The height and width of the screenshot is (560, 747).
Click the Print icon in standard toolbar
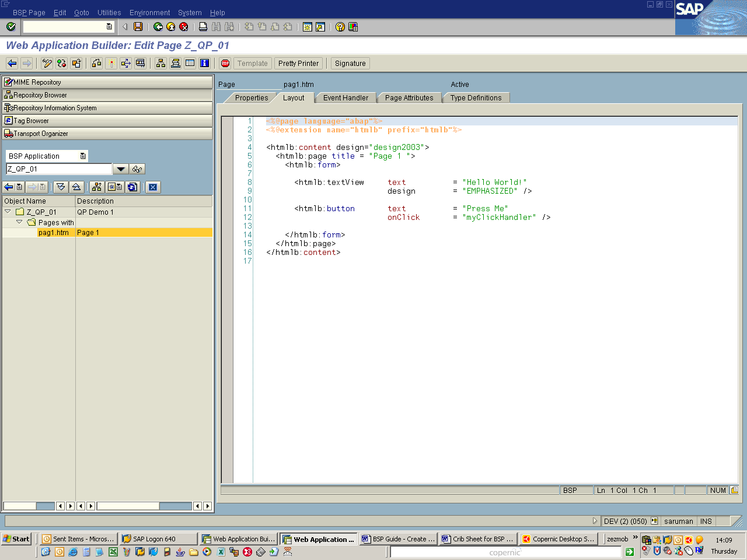[x=203, y=27]
